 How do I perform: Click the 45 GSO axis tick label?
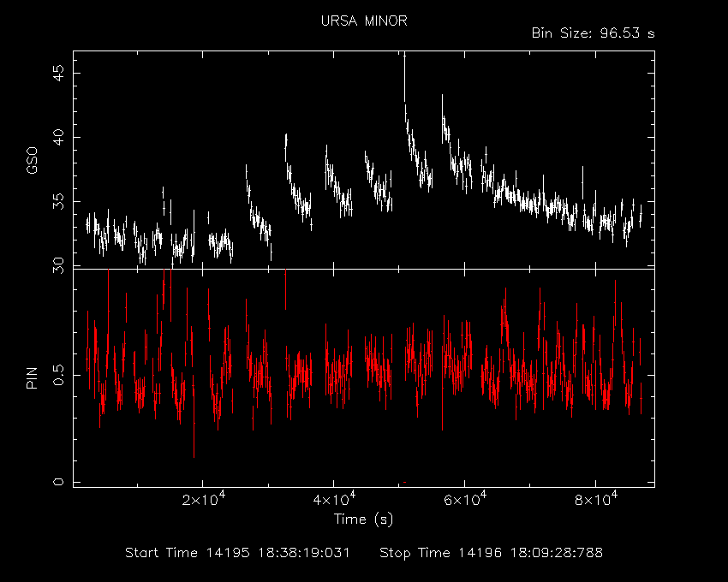58,73
